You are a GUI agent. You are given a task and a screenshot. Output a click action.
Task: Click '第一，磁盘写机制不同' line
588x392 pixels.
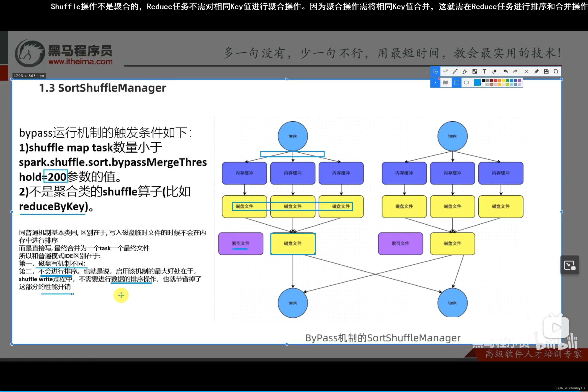coord(52,263)
